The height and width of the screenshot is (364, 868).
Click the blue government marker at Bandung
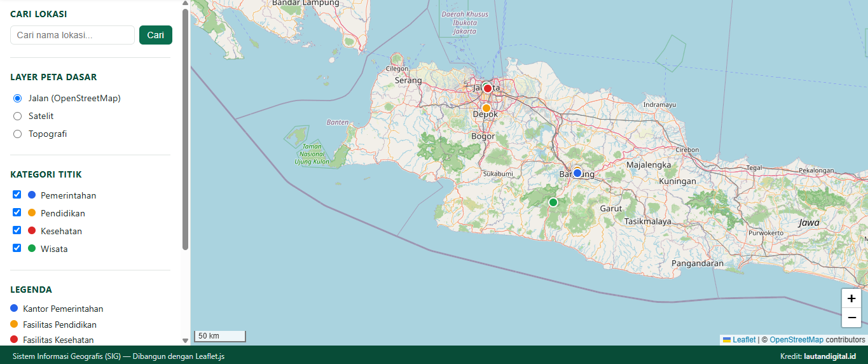pyautogui.click(x=577, y=173)
